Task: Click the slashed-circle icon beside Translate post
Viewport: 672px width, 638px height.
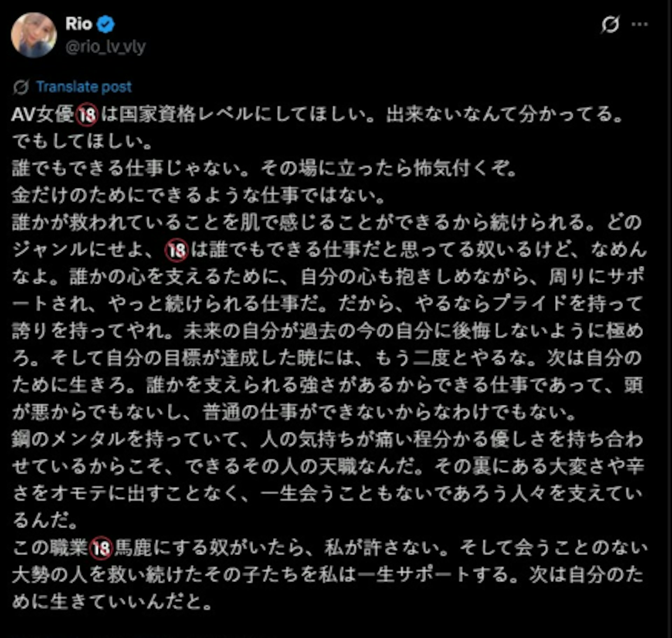Action: [x=21, y=87]
